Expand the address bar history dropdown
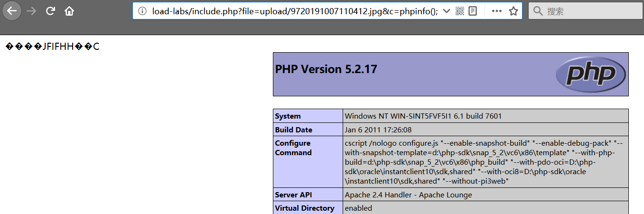Viewport: 644px width, 214px height. (x=446, y=11)
